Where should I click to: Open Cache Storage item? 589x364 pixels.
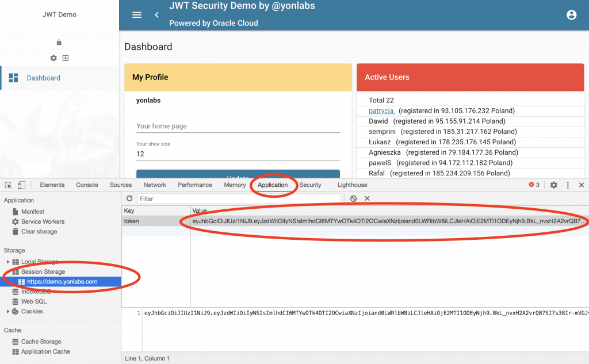coord(41,342)
